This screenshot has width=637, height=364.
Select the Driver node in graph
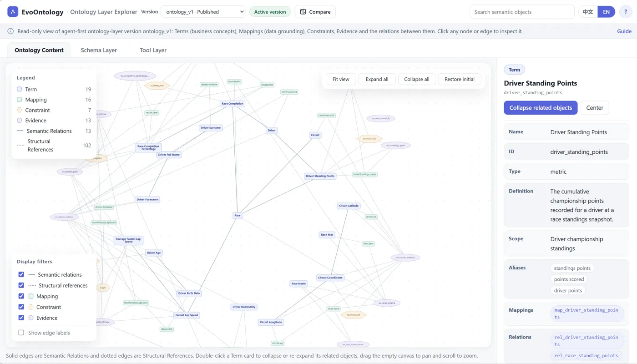click(x=272, y=131)
